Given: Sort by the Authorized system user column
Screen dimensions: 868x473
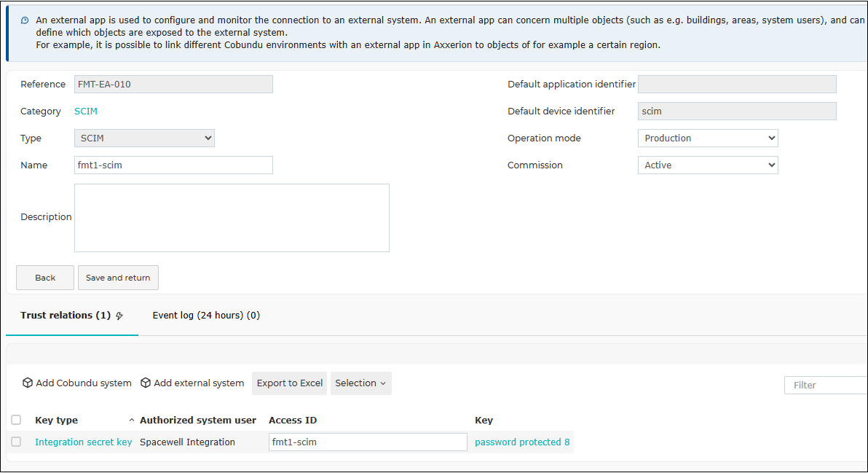Looking at the screenshot, I should coord(197,421).
